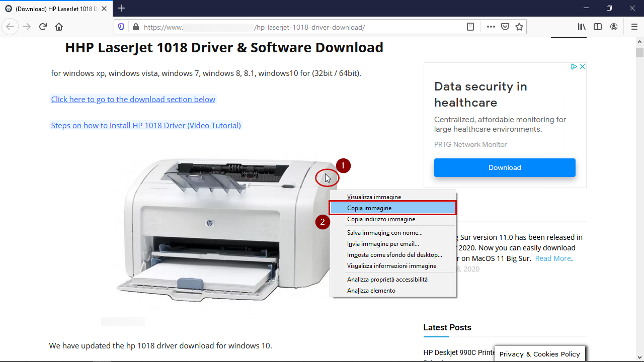Follow 'Click here to go to the download section below'
This screenshot has width=644, height=362.
click(133, 100)
